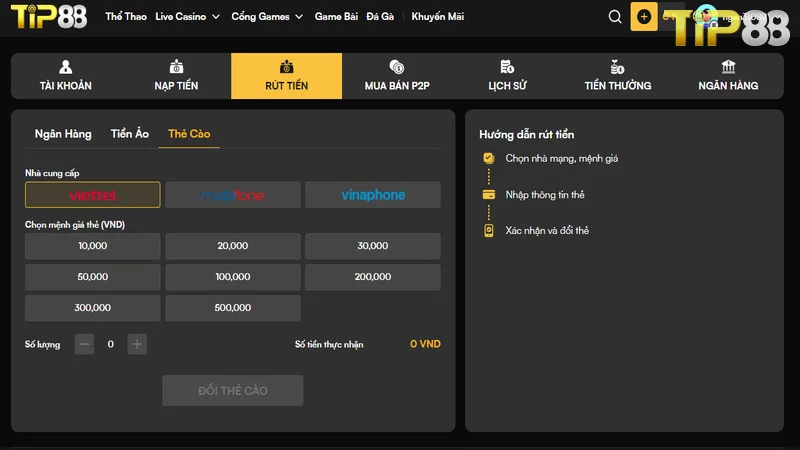
Task: Open the Khuyến Mãi promotions link
Action: coord(437,17)
